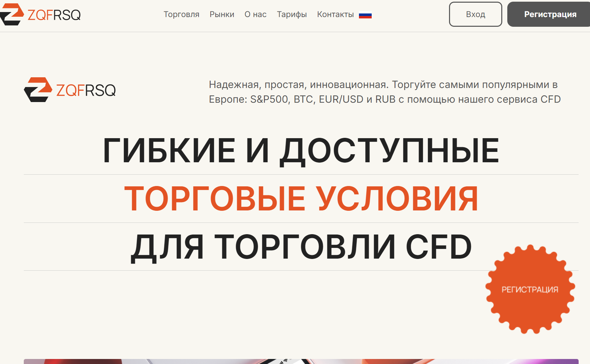Click the EUR/USD text in the tagline
The image size is (590, 364).
[341, 99]
